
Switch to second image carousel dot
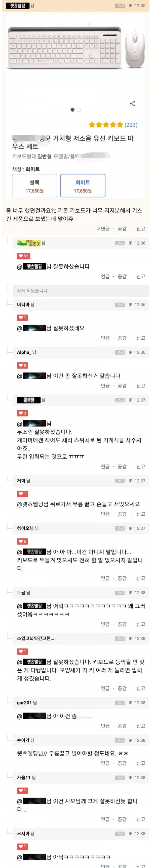coord(79,110)
